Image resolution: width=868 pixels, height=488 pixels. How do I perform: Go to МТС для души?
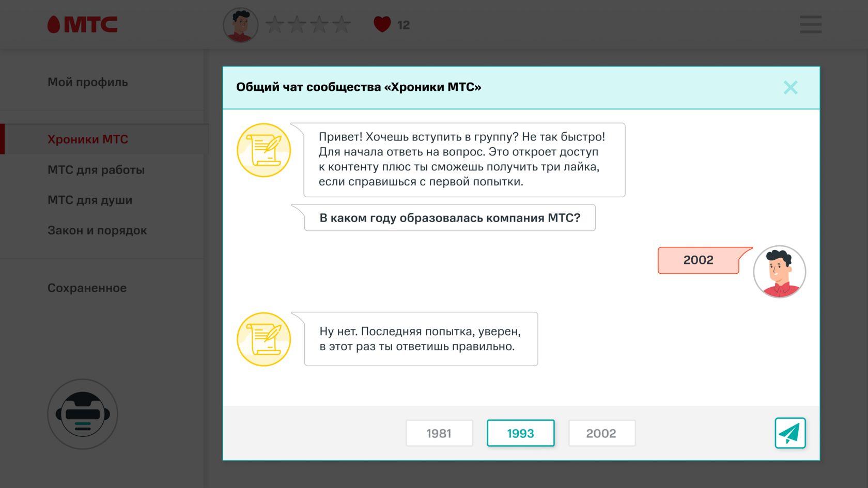point(90,200)
